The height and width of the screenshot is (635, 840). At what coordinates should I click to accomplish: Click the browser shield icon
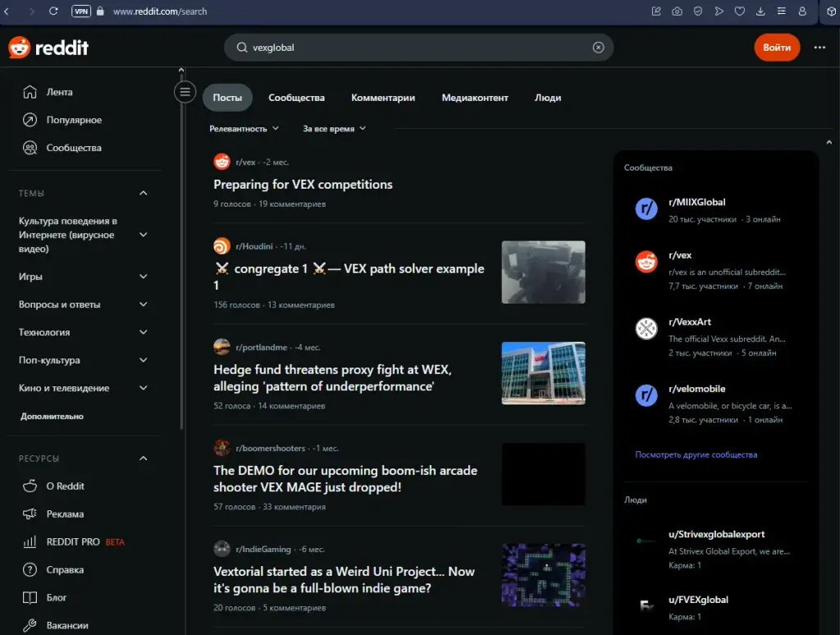(697, 11)
